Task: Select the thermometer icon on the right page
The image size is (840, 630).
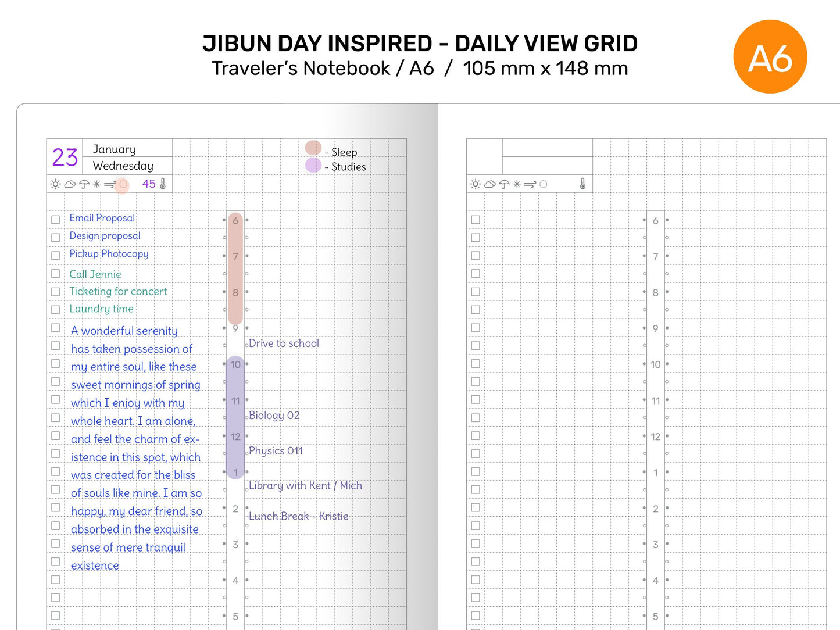Action: [x=582, y=184]
